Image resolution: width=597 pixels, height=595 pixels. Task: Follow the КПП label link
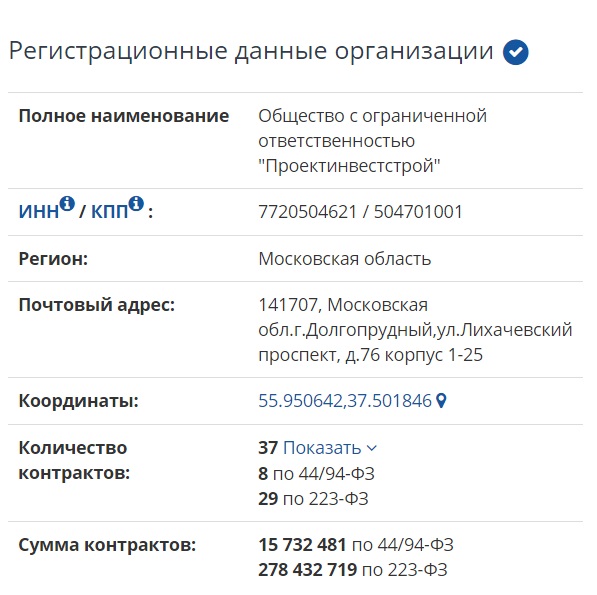pos(109,212)
